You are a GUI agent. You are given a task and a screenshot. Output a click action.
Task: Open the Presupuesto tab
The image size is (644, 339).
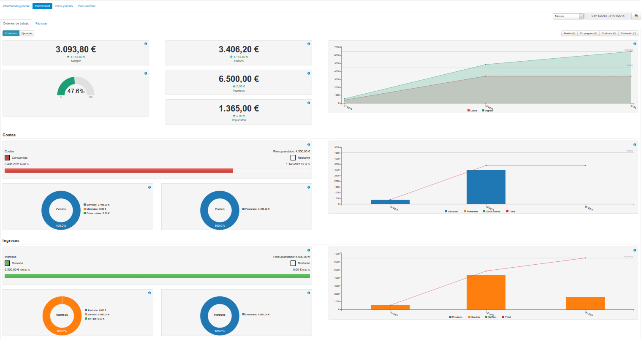click(x=64, y=6)
